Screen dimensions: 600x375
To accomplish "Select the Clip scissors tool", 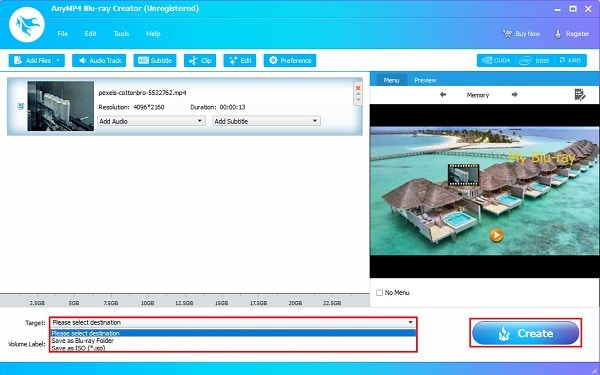I will click(x=200, y=60).
